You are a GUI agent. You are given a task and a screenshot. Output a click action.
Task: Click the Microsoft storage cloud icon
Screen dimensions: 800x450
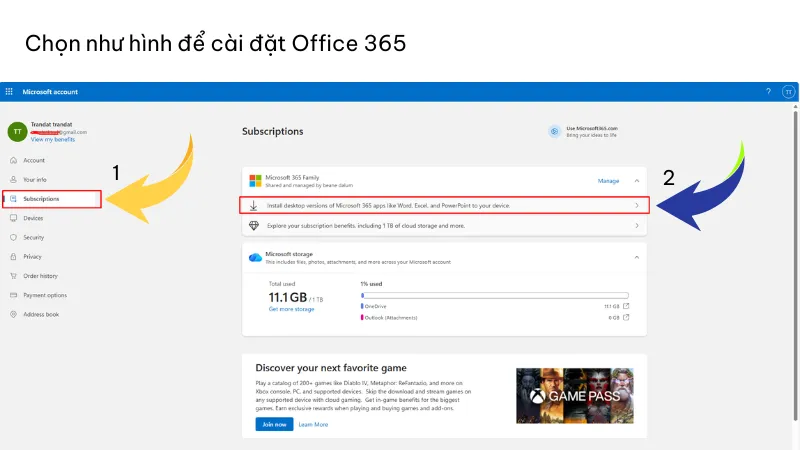pos(255,257)
